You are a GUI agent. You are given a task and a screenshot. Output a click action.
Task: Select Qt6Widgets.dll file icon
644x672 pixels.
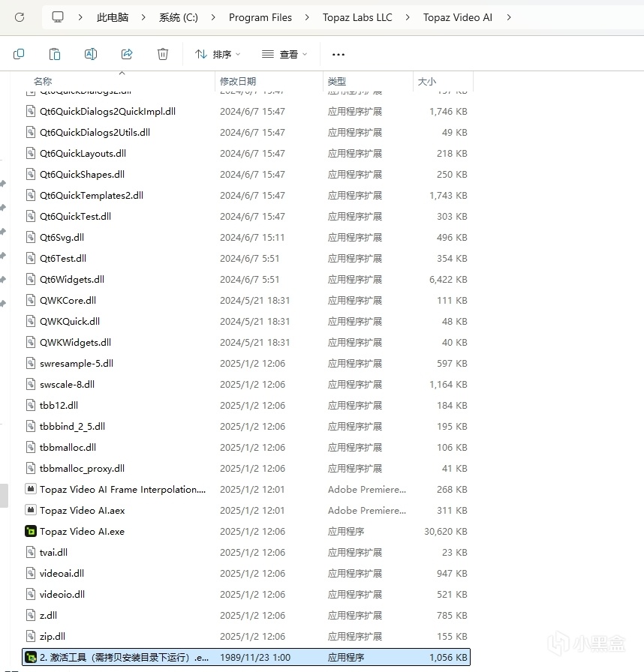(31, 280)
